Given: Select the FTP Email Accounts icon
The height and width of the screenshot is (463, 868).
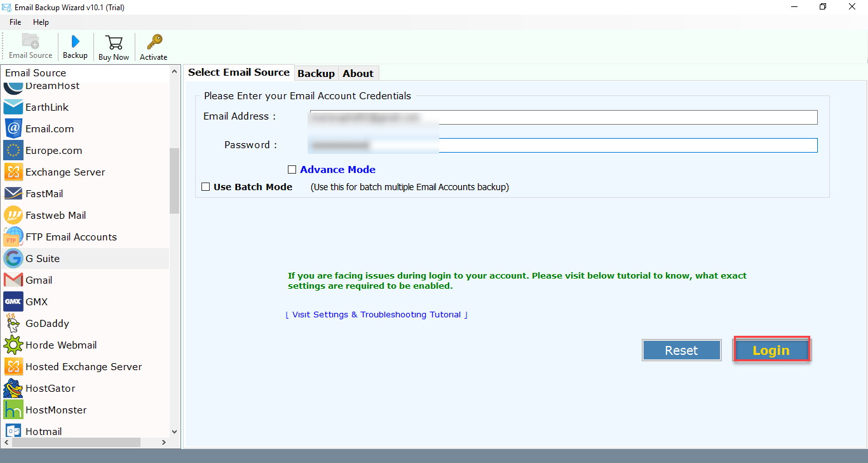Looking at the screenshot, I should coord(13,237).
